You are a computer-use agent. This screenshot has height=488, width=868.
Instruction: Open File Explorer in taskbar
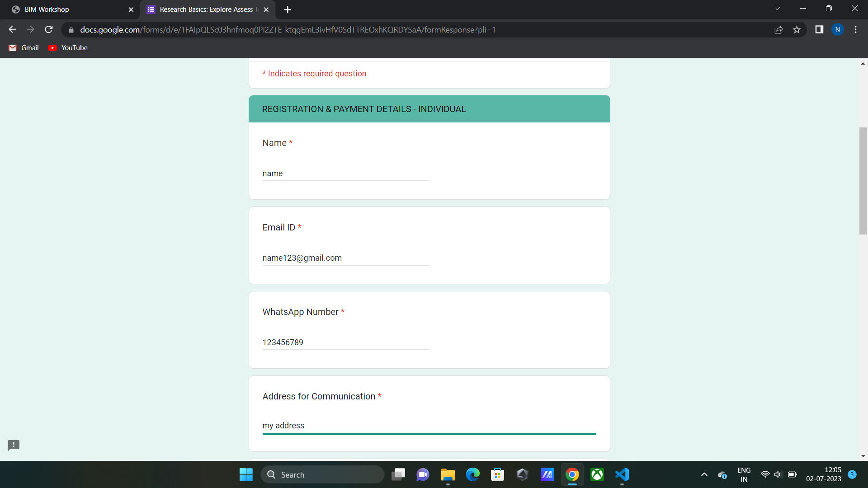pyautogui.click(x=448, y=474)
